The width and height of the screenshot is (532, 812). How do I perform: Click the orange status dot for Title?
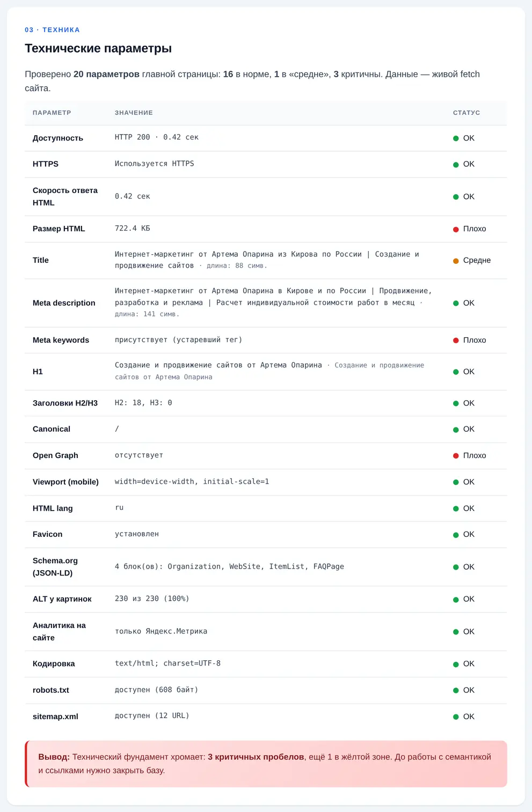click(x=456, y=261)
